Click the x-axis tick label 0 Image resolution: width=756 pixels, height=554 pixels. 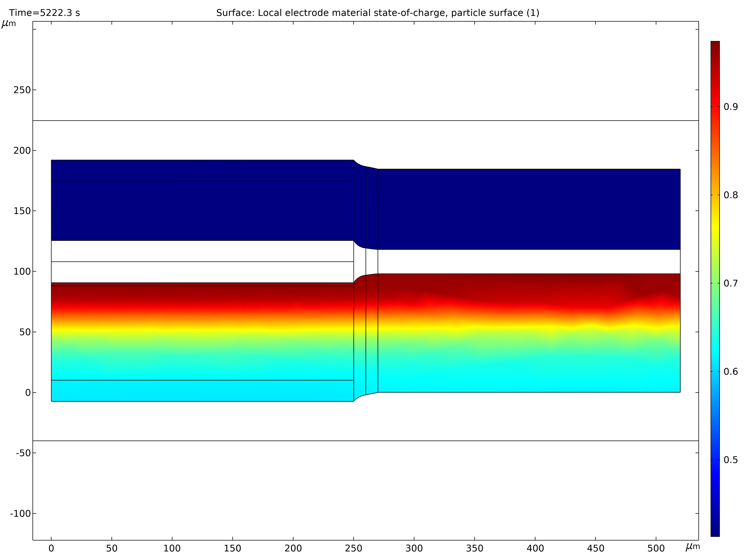click(51, 548)
